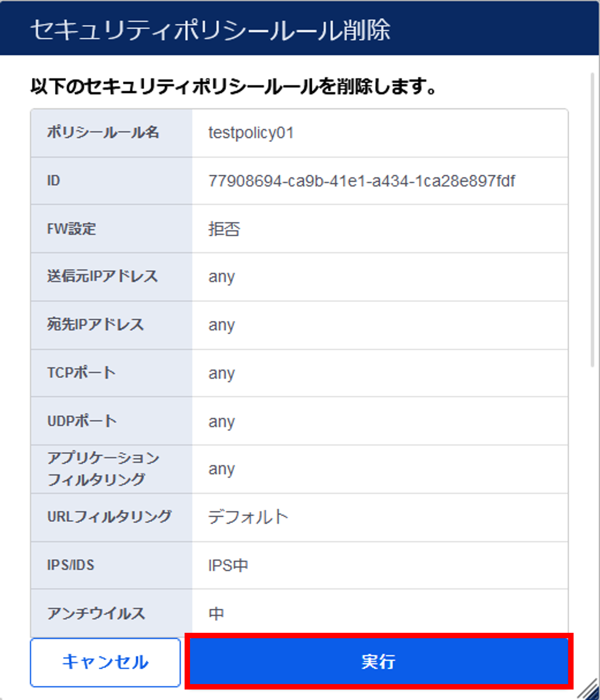Click the アンチウイルス label

tap(96, 614)
